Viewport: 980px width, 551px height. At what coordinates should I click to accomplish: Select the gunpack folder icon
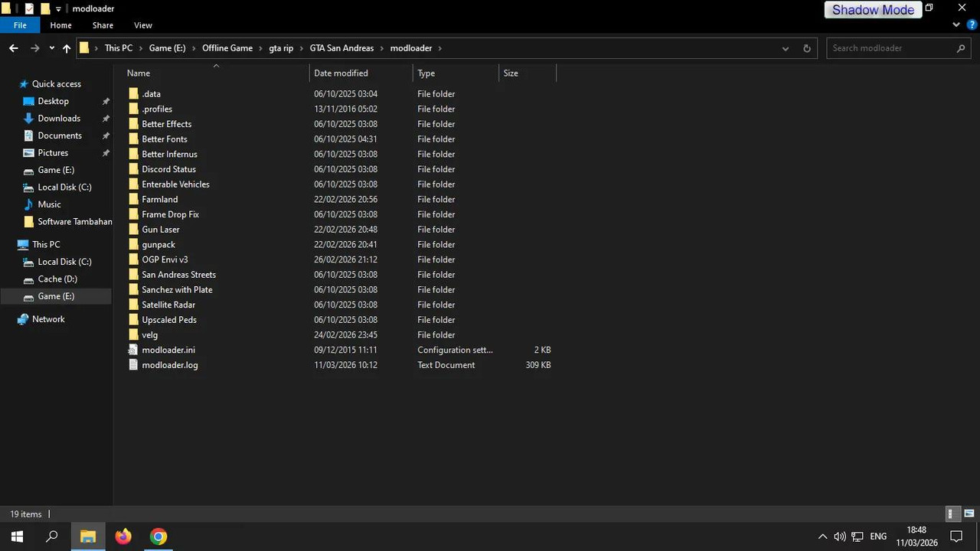click(134, 245)
